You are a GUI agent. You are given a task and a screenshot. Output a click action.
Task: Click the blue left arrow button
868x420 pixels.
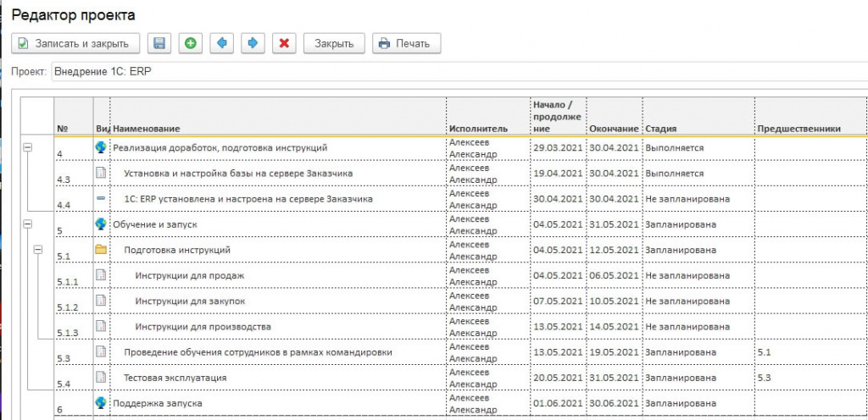coord(221,43)
